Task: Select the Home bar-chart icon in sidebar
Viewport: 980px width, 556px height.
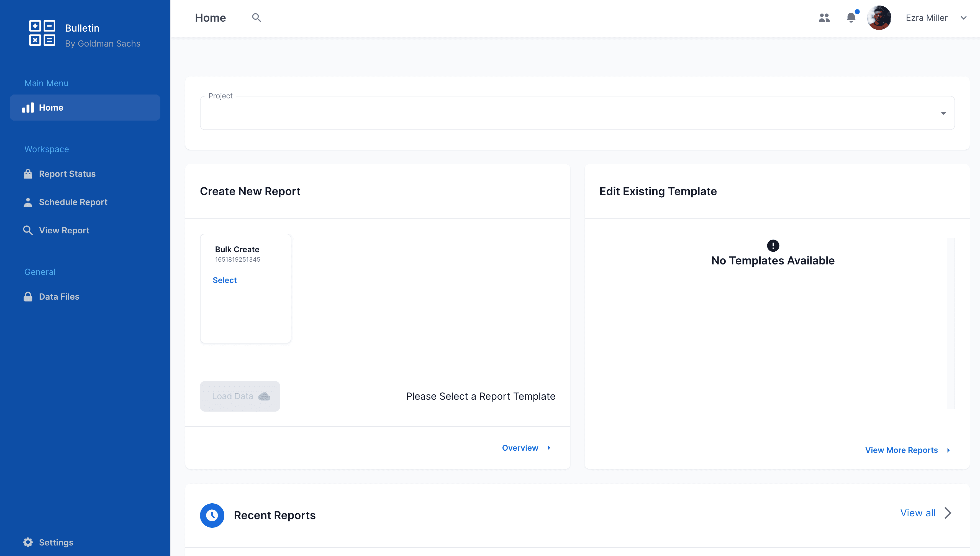Action: [28, 107]
